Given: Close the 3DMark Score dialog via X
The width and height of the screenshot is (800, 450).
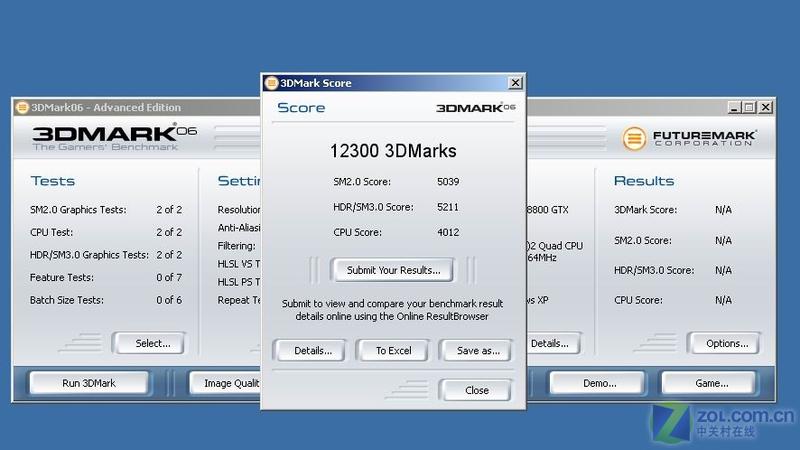Looking at the screenshot, I should (515, 83).
